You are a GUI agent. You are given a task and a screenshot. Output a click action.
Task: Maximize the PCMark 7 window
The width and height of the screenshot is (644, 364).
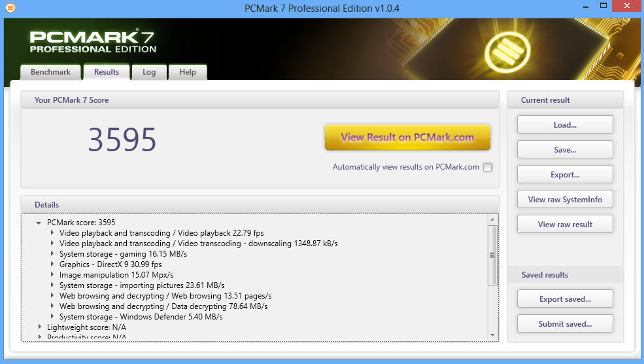tap(603, 6)
